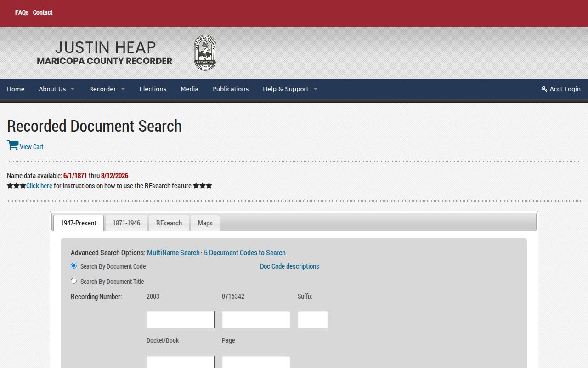Click the Recorded Document Search heading
This screenshot has height=368, width=588.
[x=94, y=126]
